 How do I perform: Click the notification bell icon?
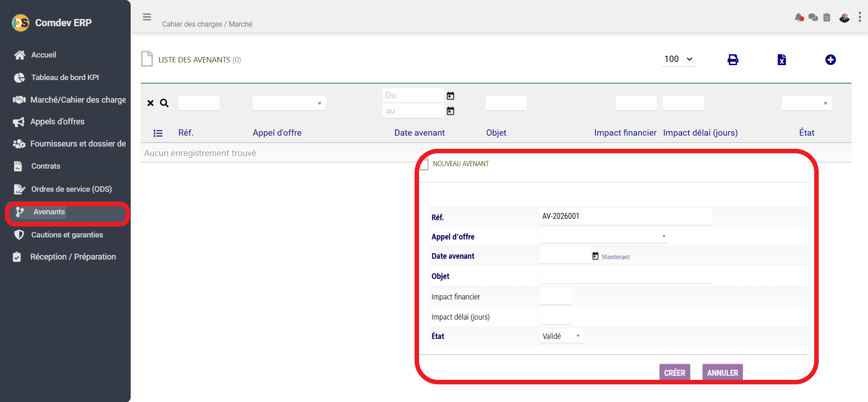pyautogui.click(x=799, y=18)
